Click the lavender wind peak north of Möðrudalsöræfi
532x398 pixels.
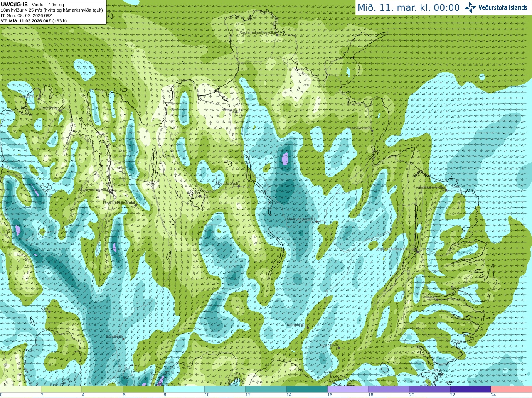(x=285, y=158)
